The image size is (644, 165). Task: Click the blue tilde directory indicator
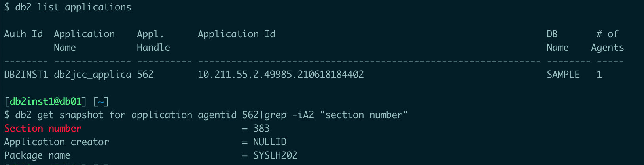pyautogui.click(x=101, y=102)
